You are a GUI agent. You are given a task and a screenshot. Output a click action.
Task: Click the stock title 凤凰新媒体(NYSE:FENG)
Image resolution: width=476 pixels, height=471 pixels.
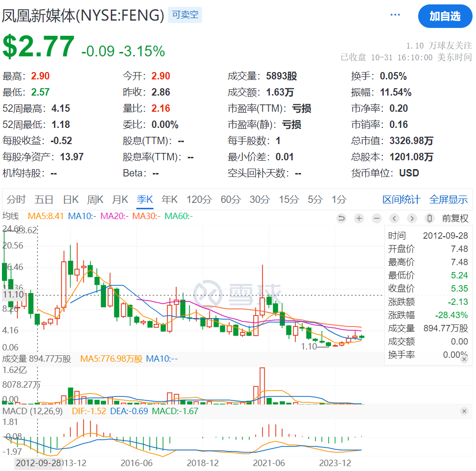[x=83, y=15]
